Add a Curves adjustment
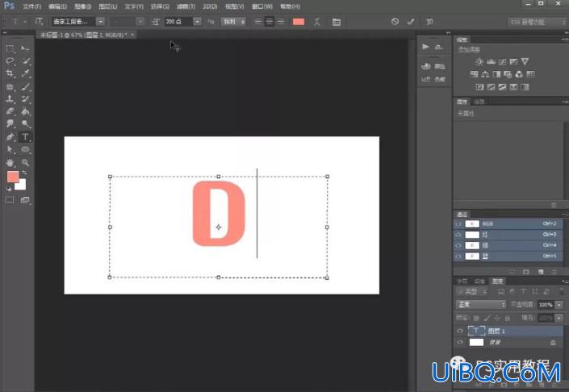The image size is (569, 392). tap(502, 61)
